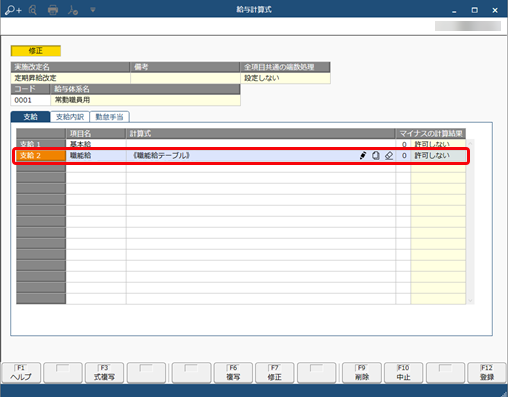Click the F10 中止 button
Viewport: 508px width, 397px height.
click(x=403, y=373)
